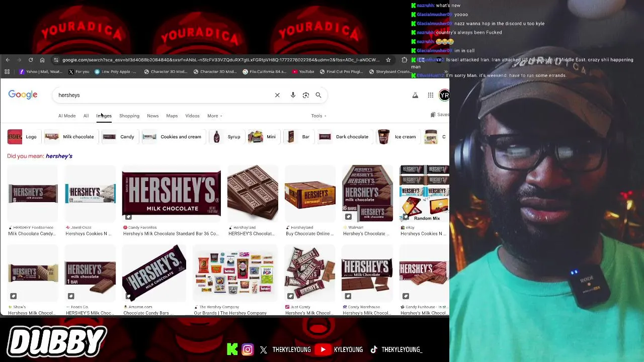Image resolution: width=644 pixels, height=362 pixels.
Task: Open Instagram icon in footer overlay
Action: coord(248,349)
